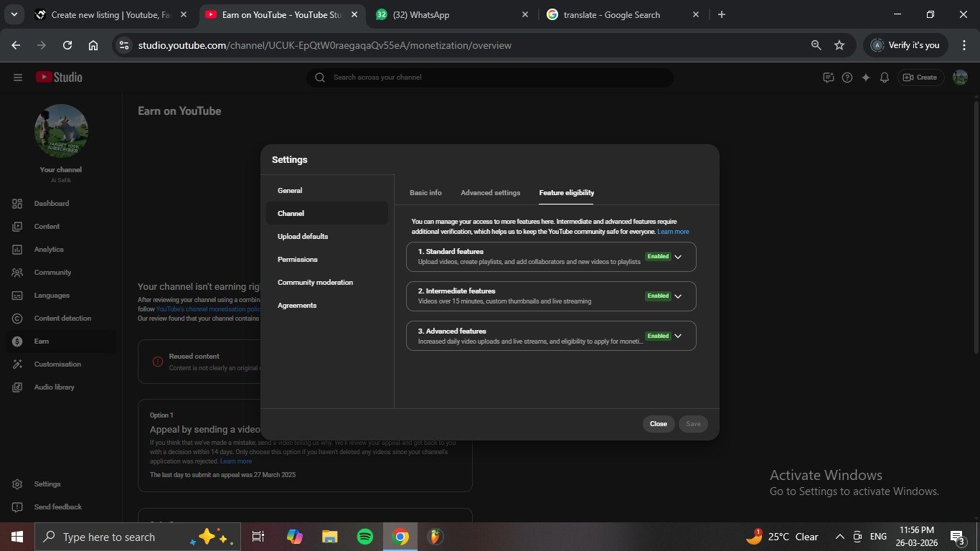Open the help question mark icon
Image resolution: width=980 pixels, height=551 pixels.
[847, 77]
